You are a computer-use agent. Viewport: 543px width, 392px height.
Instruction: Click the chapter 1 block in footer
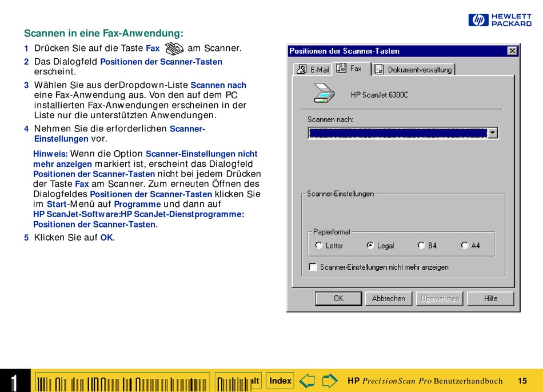[x=15, y=381]
